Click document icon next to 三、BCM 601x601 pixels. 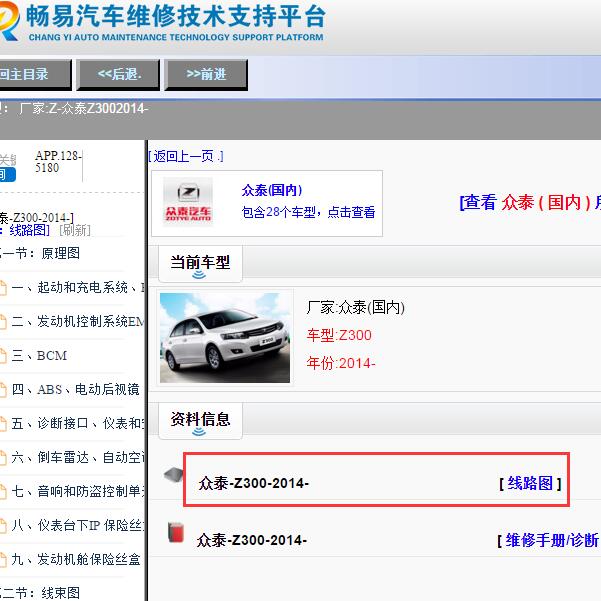pyautogui.click(x=3, y=356)
